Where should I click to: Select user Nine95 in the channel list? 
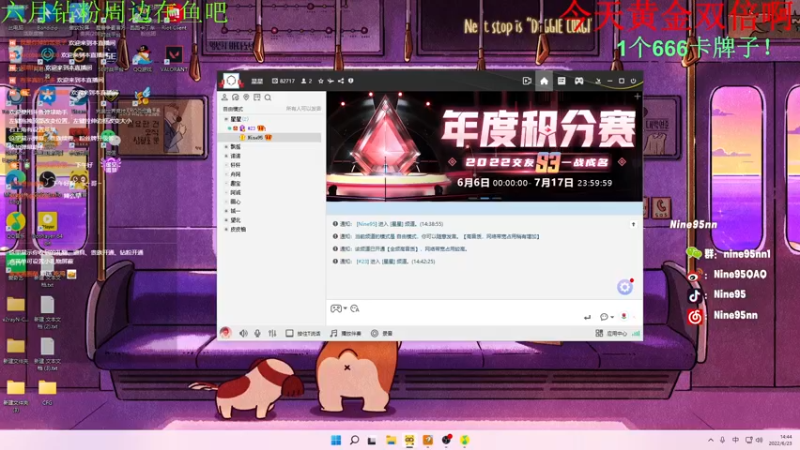255,138
